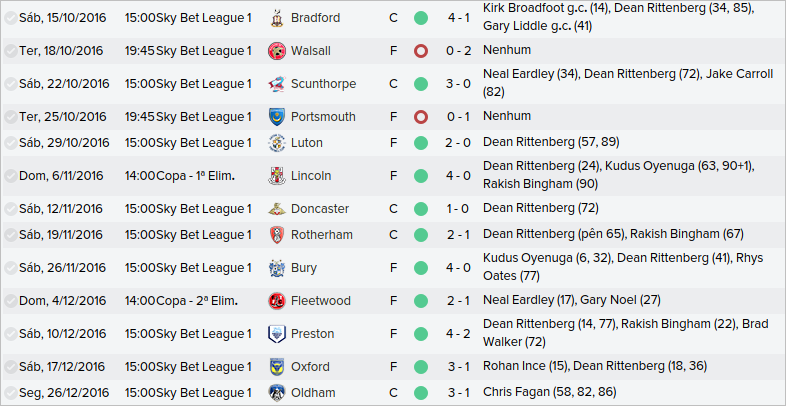
Task: Click the Fleetwood club badge
Action: tap(276, 301)
